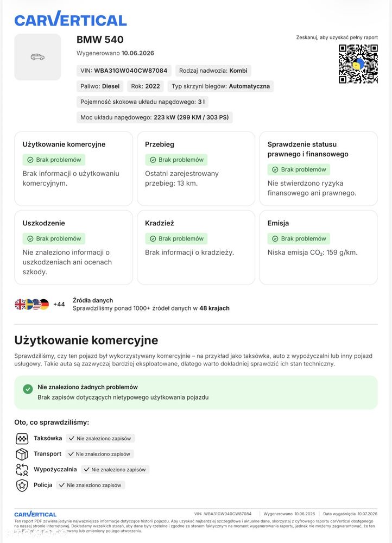
Task: Click the carVertical logo at top
Action: point(70,19)
